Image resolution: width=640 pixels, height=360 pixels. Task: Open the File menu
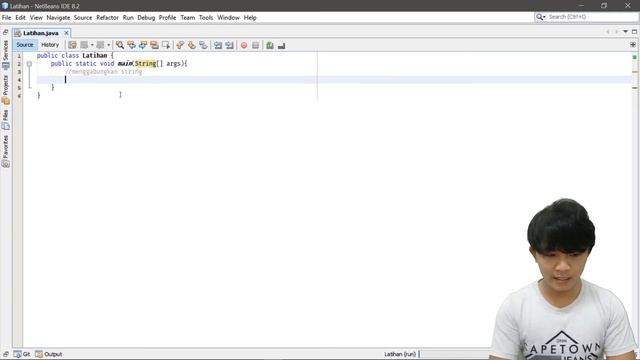7,18
